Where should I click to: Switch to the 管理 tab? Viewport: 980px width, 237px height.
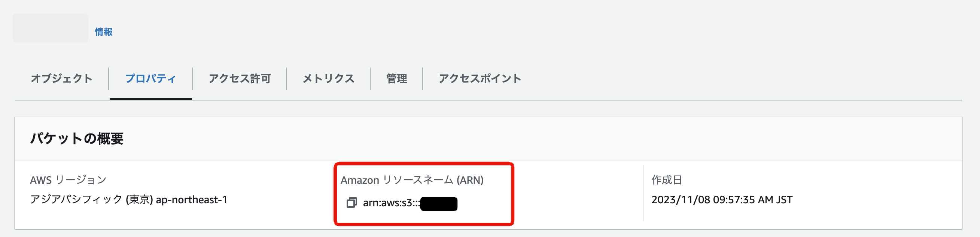pyautogui.click(x=396, y=78)
